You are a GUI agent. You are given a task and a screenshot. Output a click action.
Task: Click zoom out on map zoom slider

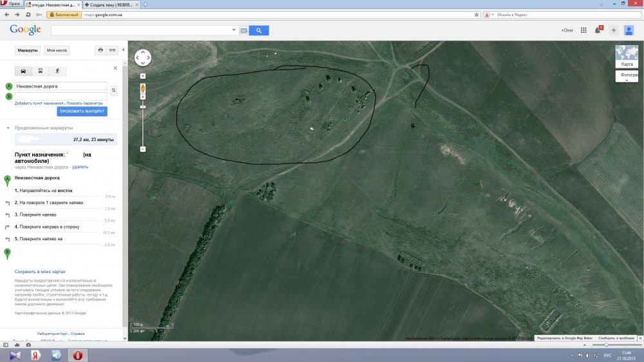pos(143,149)
